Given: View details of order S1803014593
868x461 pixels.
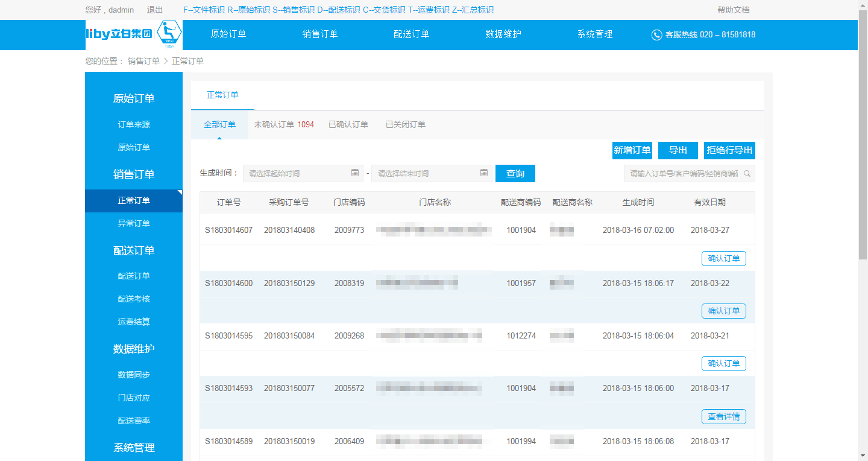Looking at the screenshot, I should coord(723,417).
